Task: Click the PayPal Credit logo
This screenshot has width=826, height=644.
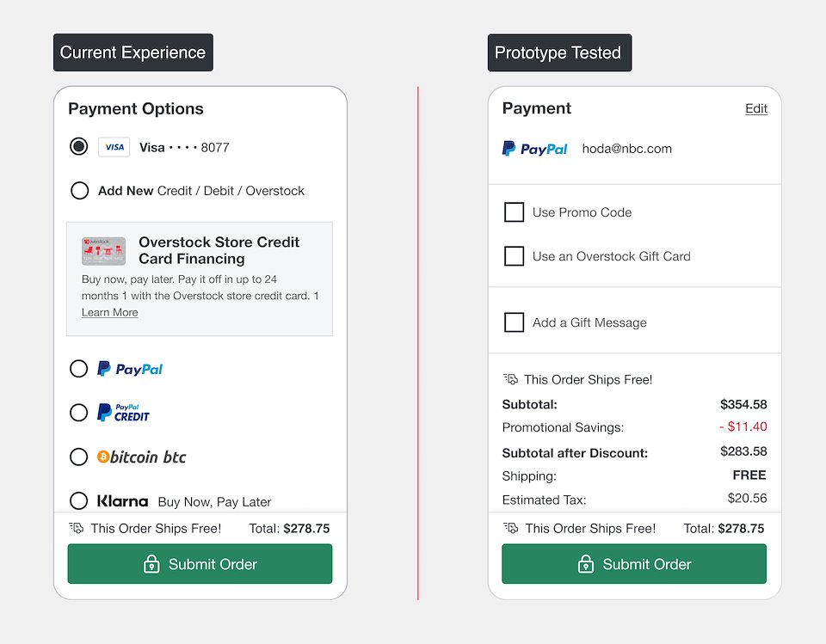Action: pyautogui.click(x=123, y=413)
